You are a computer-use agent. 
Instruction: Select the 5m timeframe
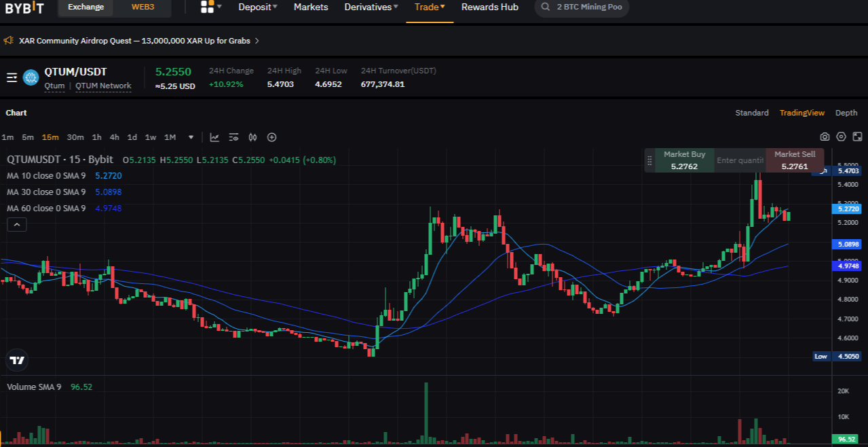[x=28, y=137]
